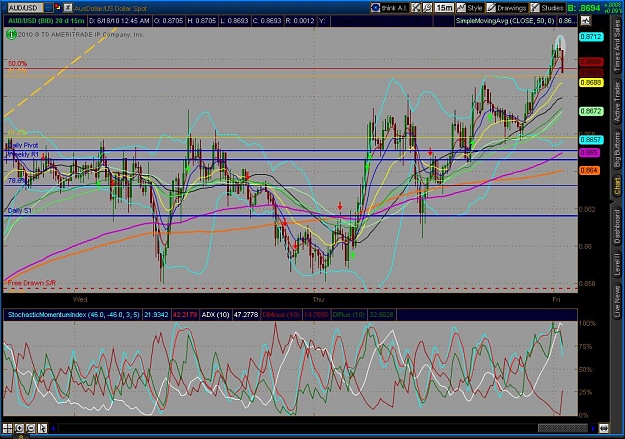The height and width of the screenshot is (439, 625).
Task: Open the Drawings menu
Action: (507, 8)
